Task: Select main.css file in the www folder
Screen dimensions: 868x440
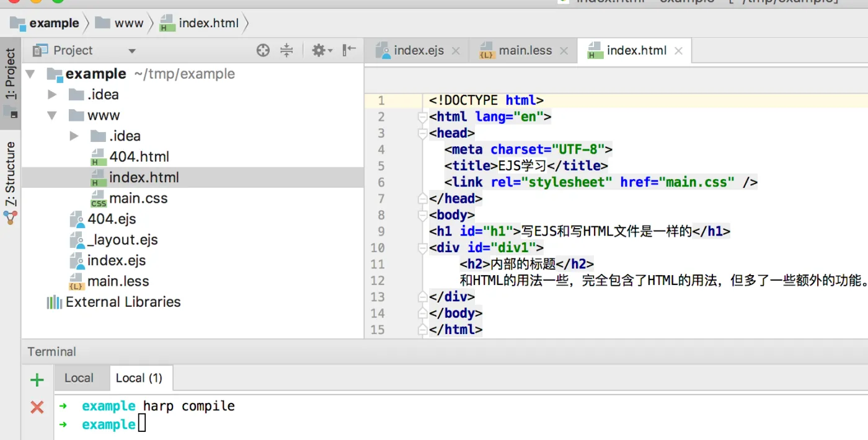Action: [138, 198]
